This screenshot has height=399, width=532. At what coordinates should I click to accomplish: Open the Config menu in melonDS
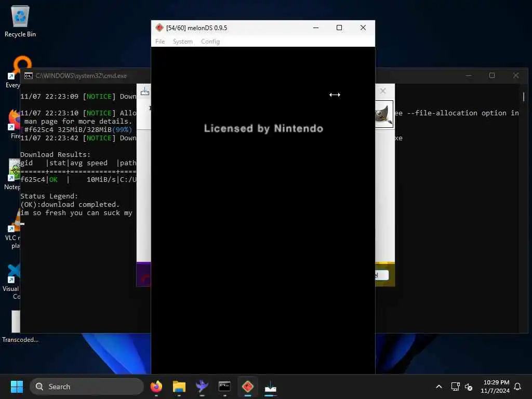pos(210,42)
